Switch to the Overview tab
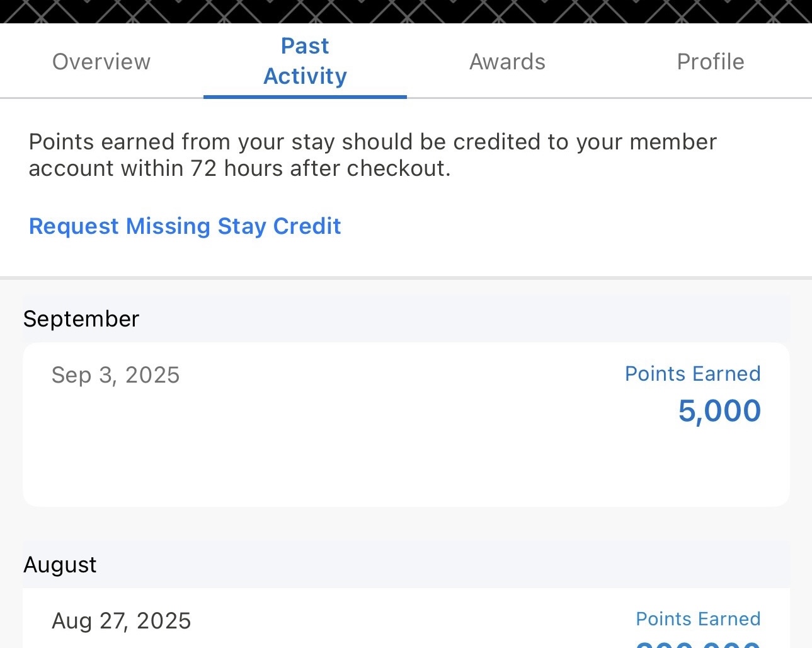The image size is (812, 648). click(101, 62)
